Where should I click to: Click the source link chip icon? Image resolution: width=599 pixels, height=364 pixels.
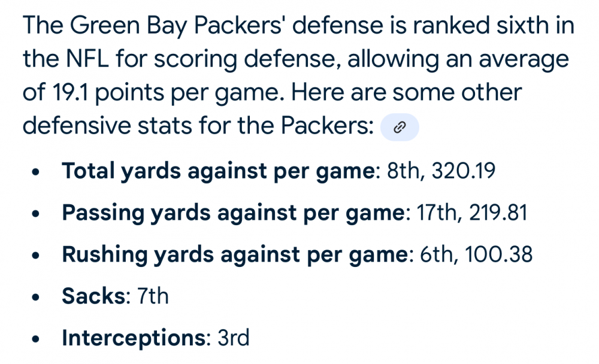[400, 127]
